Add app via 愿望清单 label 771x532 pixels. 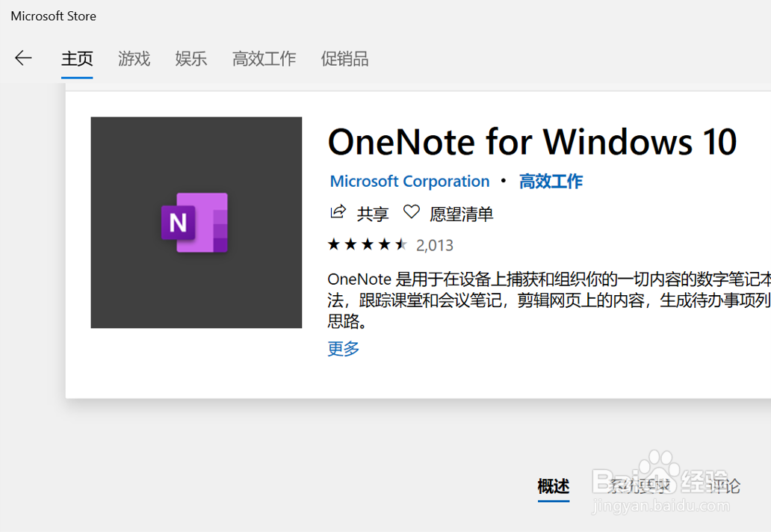(x=461, y=214)
